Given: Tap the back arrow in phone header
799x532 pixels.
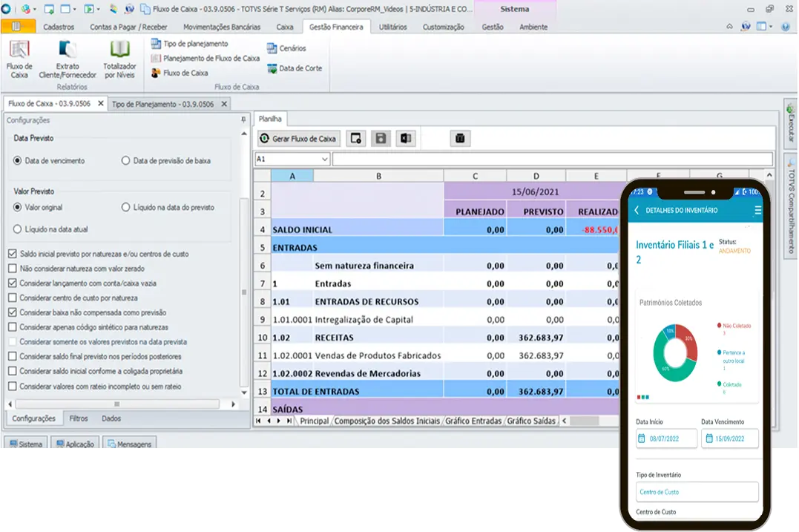Looking at the screenshot, I should (637, 211).
